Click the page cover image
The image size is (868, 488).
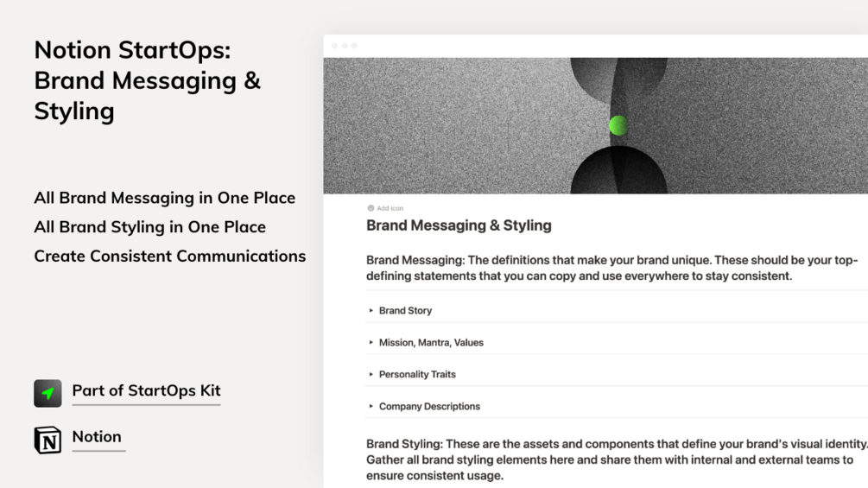point(596,125)
